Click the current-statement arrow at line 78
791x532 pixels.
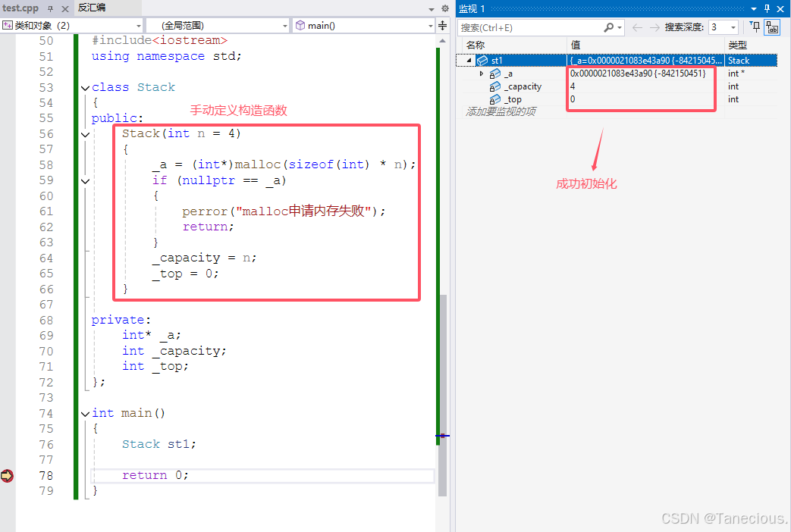click(x=7, y=475)
